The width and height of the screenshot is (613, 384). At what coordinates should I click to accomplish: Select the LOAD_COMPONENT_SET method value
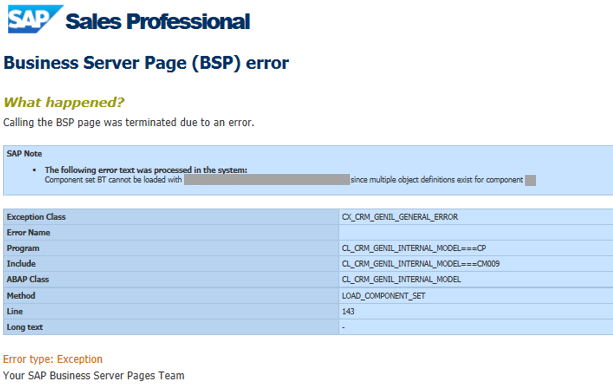384,296
